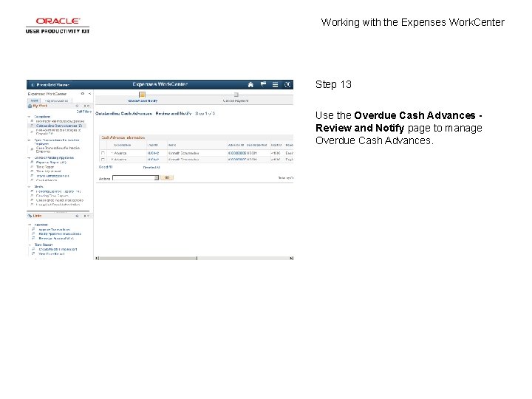
Task: Open Travel Authorization under pending approvals
Action: [x=52, y=176]
